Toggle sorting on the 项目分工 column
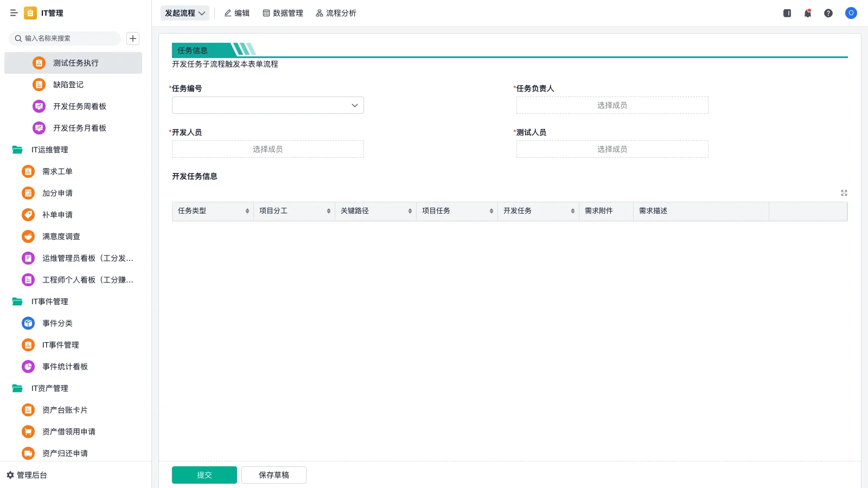The height and width of the screenshot is (488, 868). coord(328,211)
